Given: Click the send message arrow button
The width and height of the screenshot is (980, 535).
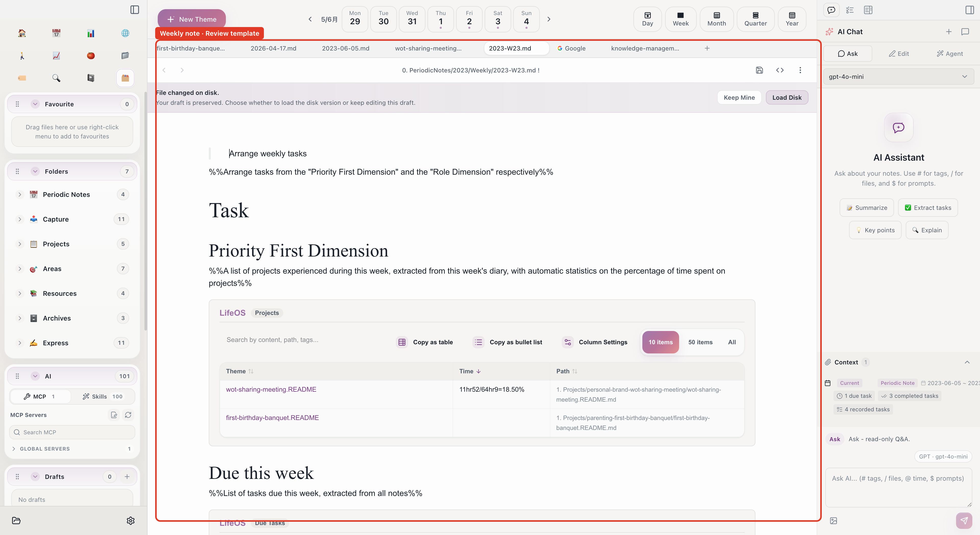Looking at the screenshot, I should pyautogui.click(x=964, y=520).
